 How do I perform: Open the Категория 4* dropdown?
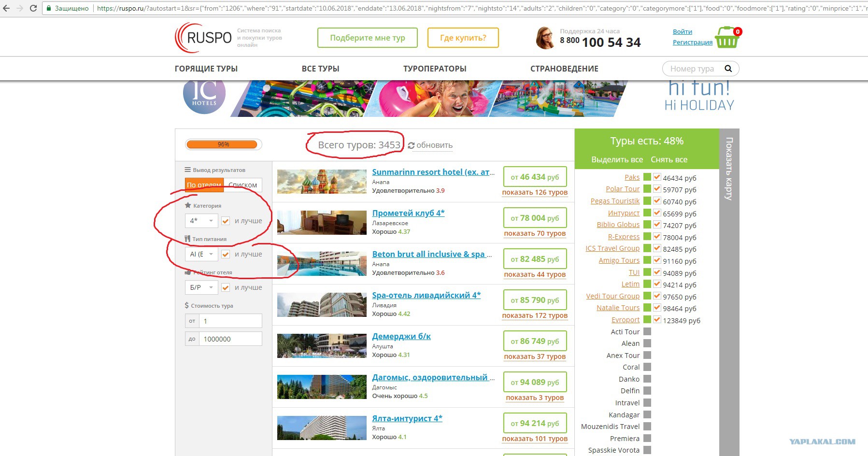201,221
